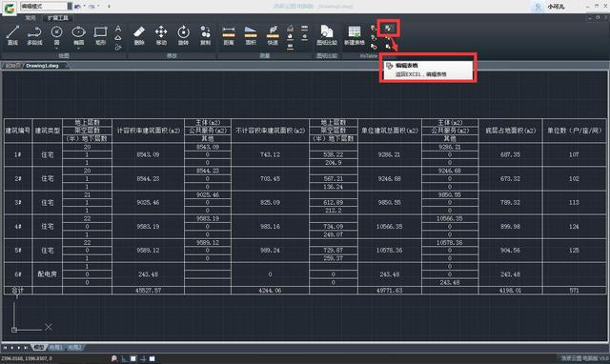The image size is (610, 364).
Task: Click the header '底层占地面积(m2)'
Action: coord(511,131)
